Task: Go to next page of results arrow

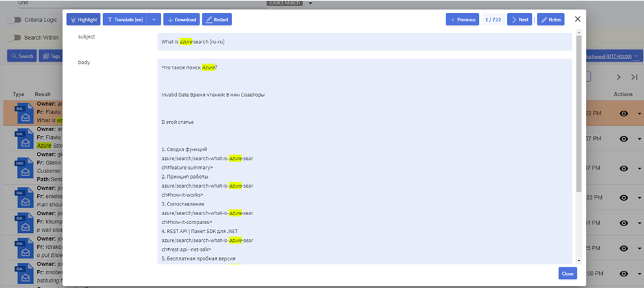Action: [619, 77]
